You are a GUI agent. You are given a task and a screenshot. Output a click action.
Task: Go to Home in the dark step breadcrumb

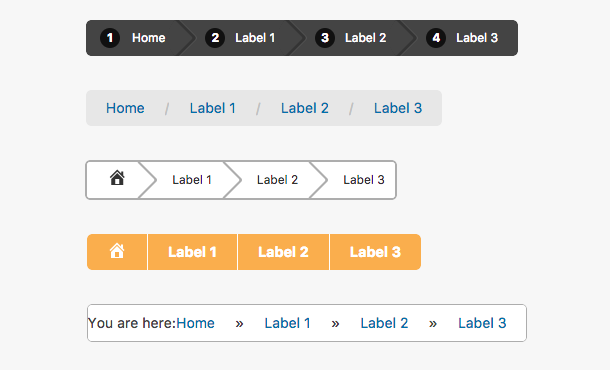pyautogui.click(x=149, y=38)
